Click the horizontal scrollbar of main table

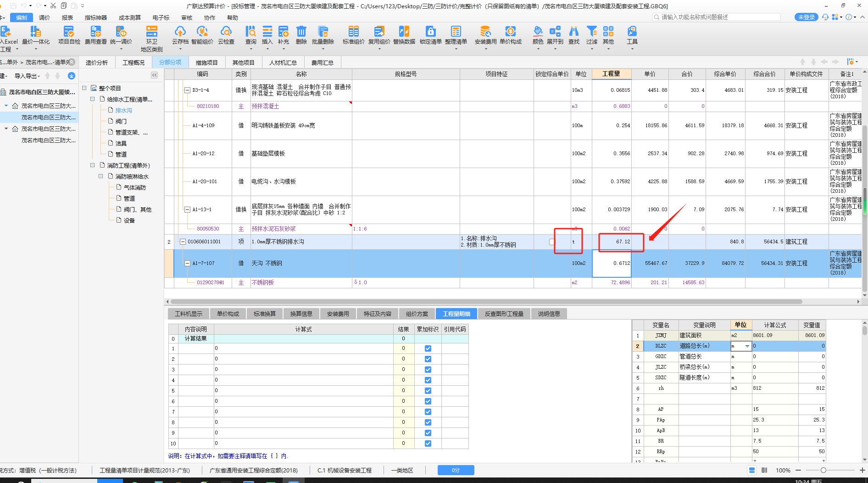(486, 302)
